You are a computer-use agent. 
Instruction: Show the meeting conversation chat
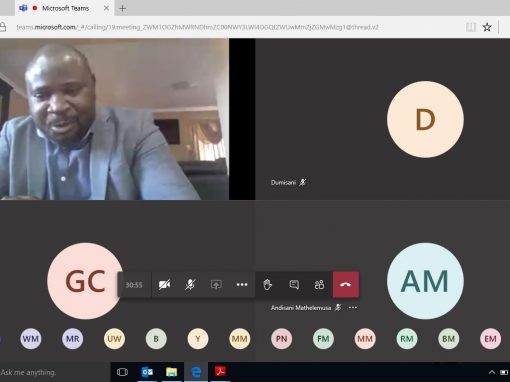pyautogui.click(x=294, y=285)
